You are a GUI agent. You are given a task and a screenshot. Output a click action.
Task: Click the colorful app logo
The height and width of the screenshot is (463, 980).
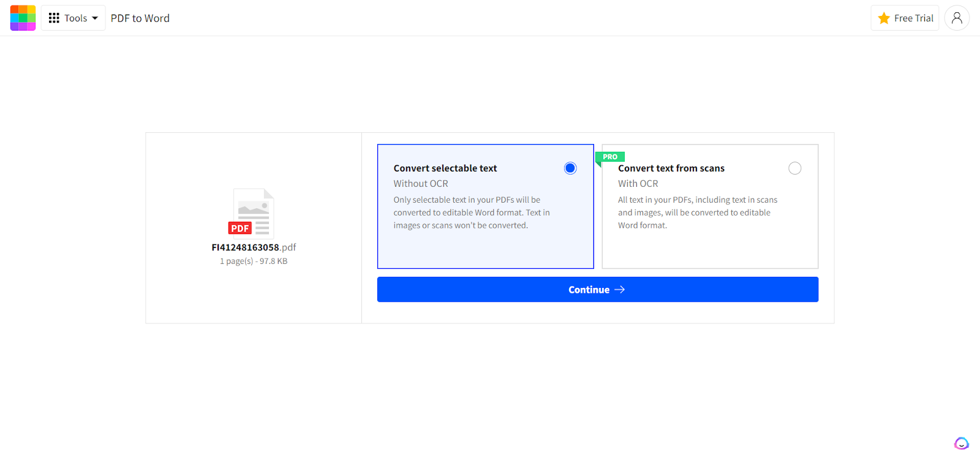coord(23,18)
